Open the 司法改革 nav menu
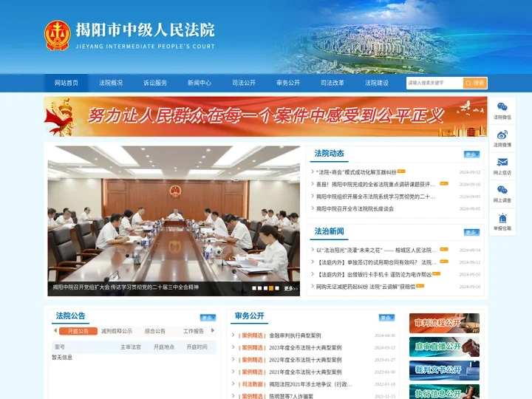 [x=332, y=83]
